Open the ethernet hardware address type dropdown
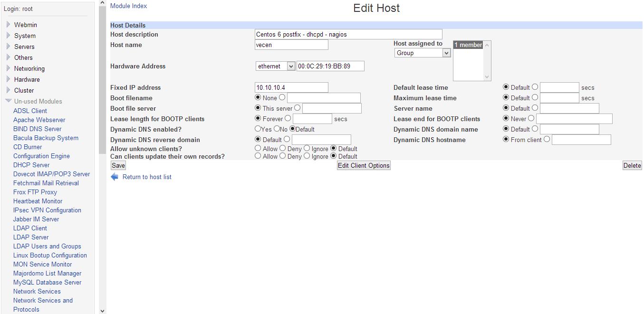The width and height of the screenshot is (644, 314). tap(275, 66)
